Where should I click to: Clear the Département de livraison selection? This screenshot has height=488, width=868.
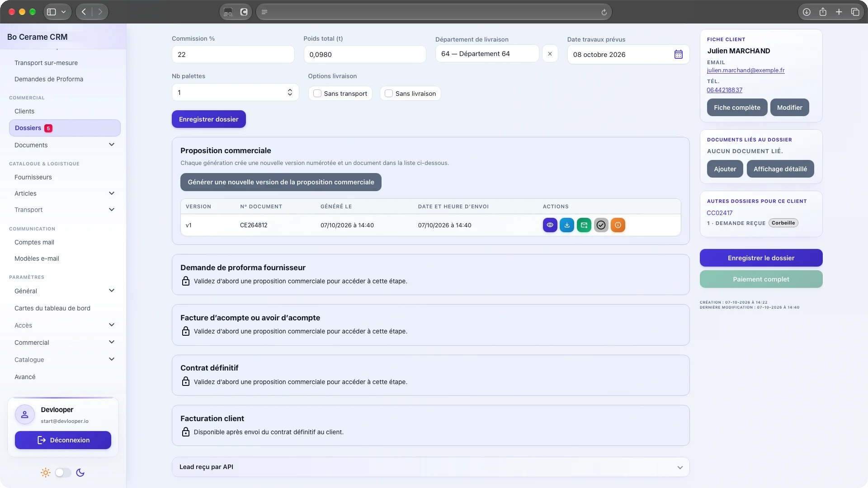[550, 54]
